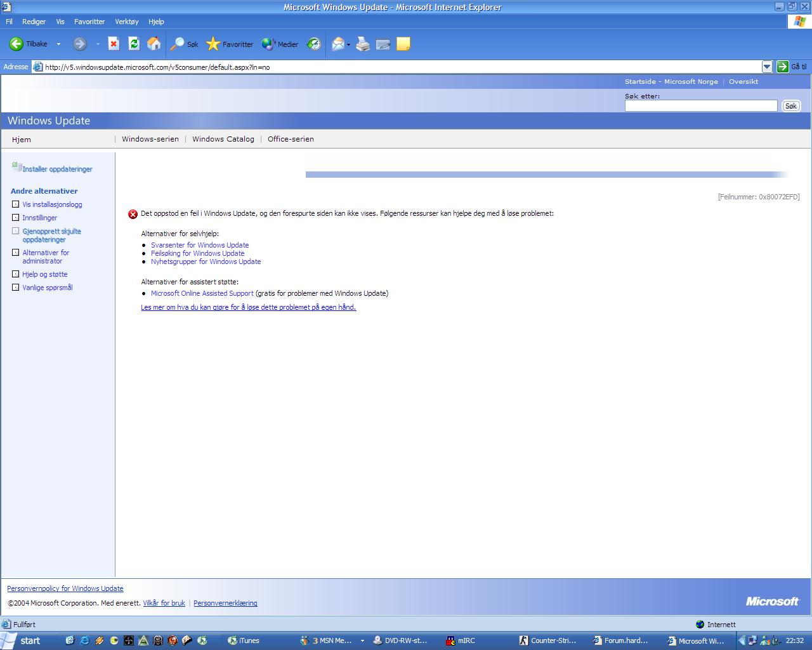Open the Favoritter menu in menu bar
This screenshot has width=812, height=650.
pyautogui.click(x=89, y=22)
